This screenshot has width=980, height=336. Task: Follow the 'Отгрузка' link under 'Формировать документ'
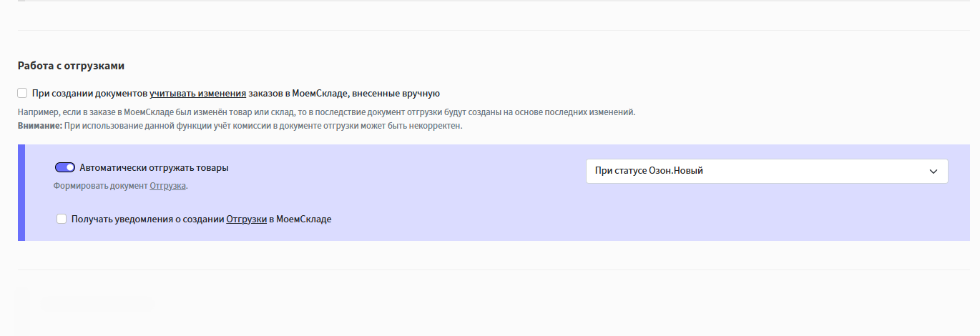[168, 186]
